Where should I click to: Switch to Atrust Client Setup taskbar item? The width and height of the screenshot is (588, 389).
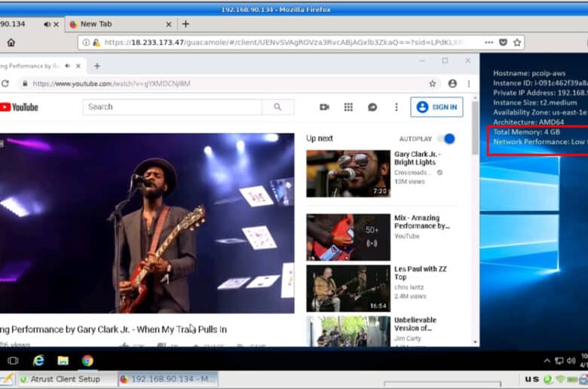click(66, 379)
